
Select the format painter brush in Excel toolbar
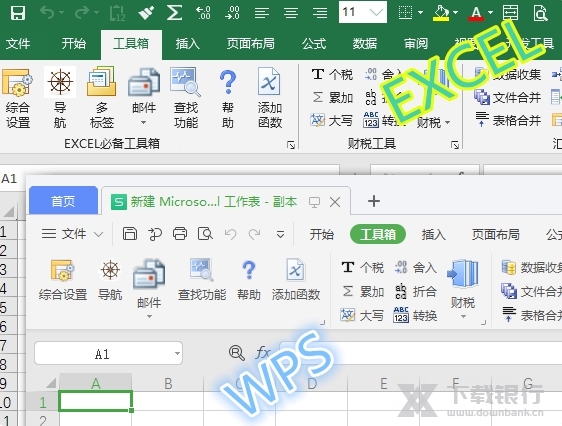[146, 13]
